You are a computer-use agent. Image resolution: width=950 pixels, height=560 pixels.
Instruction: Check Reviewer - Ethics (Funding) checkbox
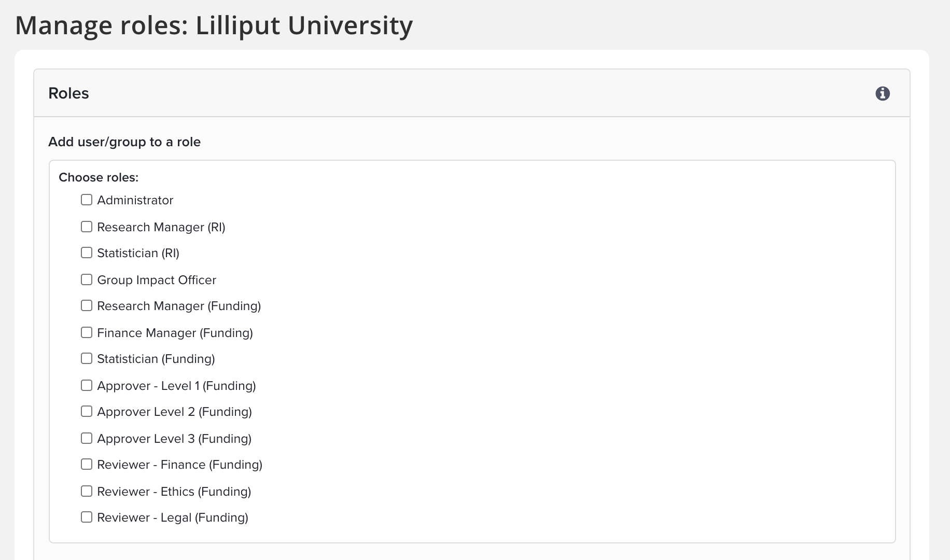pyautogui.click(x=87, y=491)
